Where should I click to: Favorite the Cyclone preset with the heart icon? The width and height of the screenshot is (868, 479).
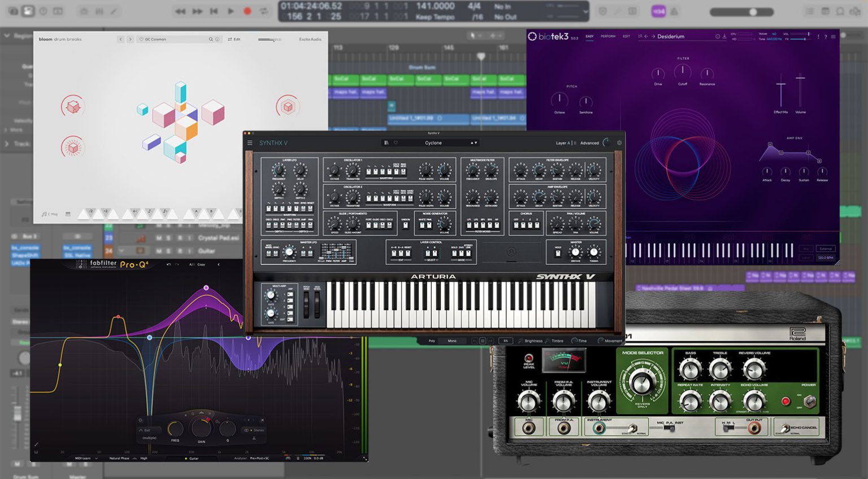[x=396, y=143]
